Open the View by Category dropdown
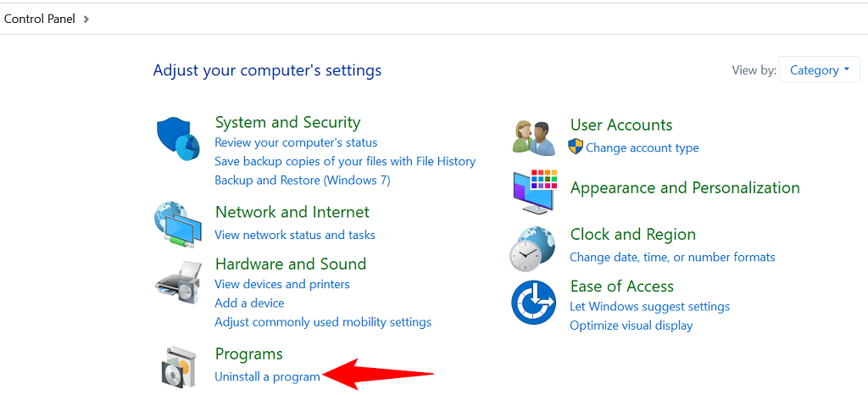Image resolution: width=868 pixels, height=395 pixels. click(x=819, y=70)
